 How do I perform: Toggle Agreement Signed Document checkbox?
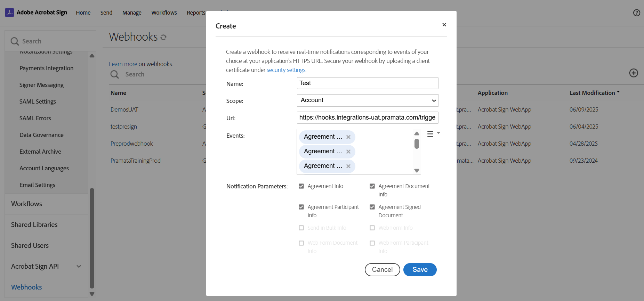point(372,207)
